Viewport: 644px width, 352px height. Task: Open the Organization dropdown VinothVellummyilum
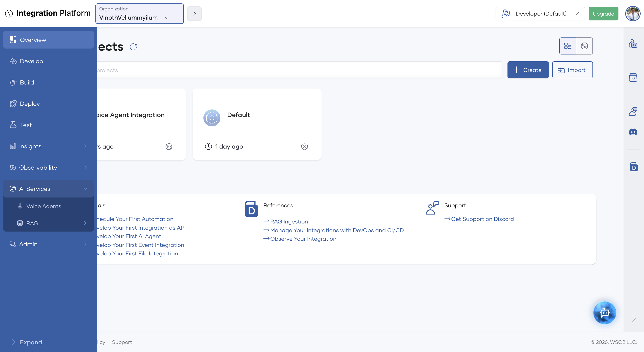click(139, 13)
